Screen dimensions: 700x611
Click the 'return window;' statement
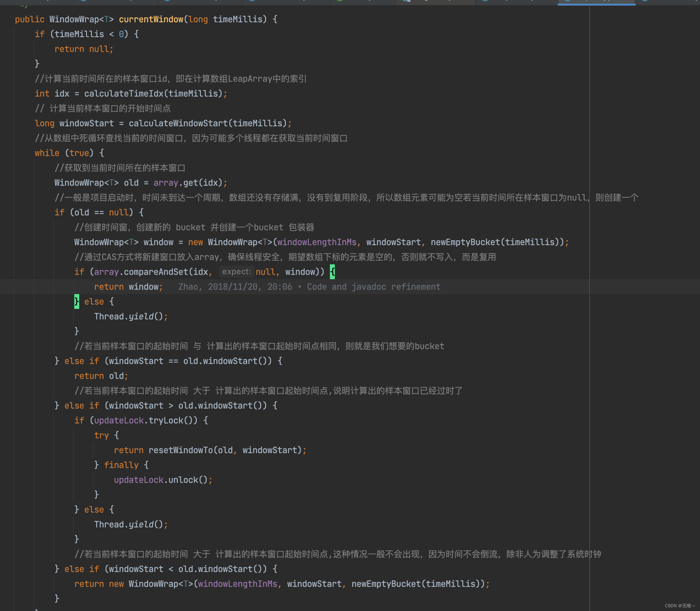coord(128,287)
